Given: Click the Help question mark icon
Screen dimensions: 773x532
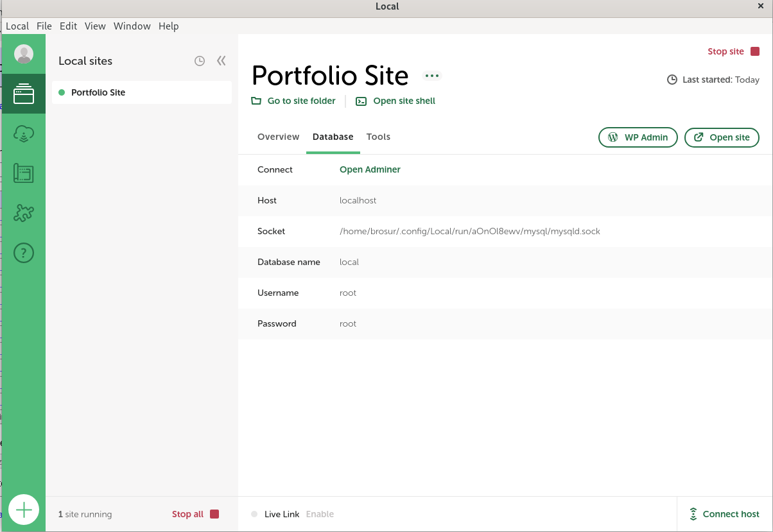Looking at the screenshot, I should click(x=24, y=253).
